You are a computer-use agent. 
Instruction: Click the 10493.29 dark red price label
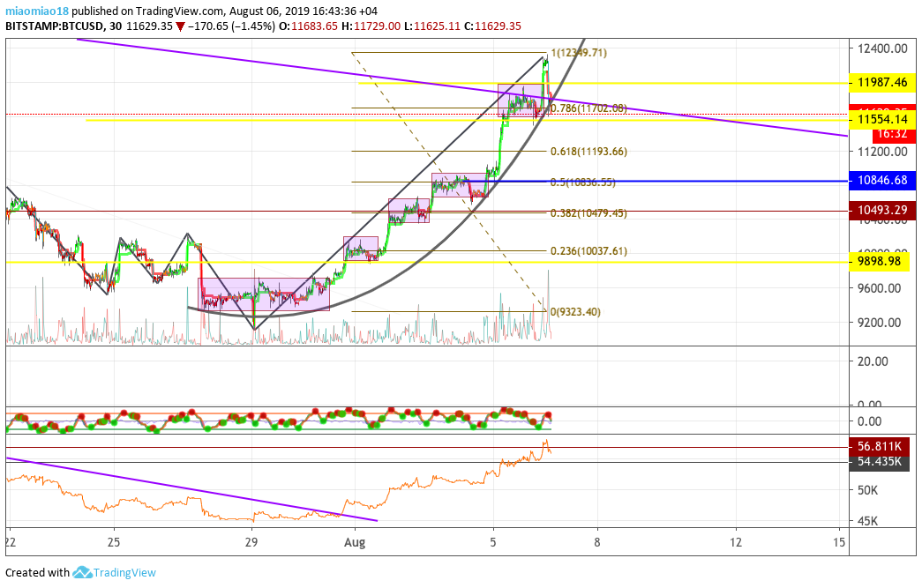click(x=882, y=211)
